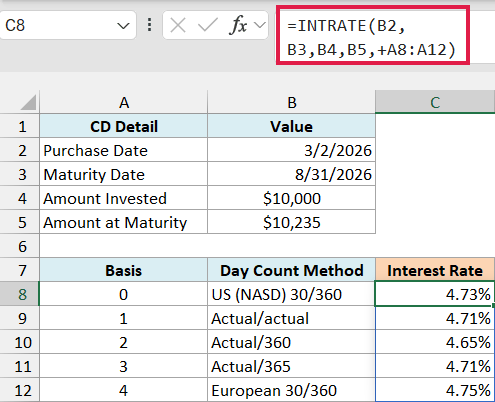
Task: Select basis value 3 cell
Action: (124, 366)
